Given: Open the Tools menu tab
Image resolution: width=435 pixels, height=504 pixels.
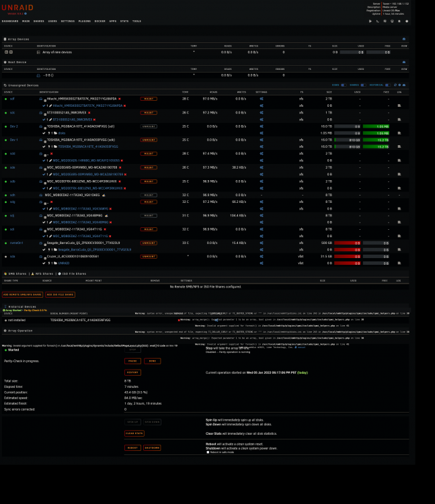Looking at the screenshot, I should click(136, 22).
